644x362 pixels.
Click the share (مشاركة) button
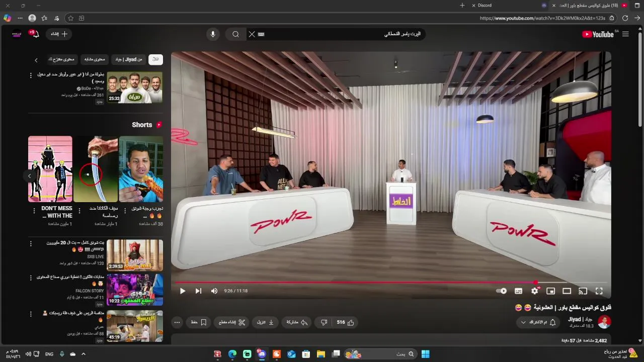(297, 322)
